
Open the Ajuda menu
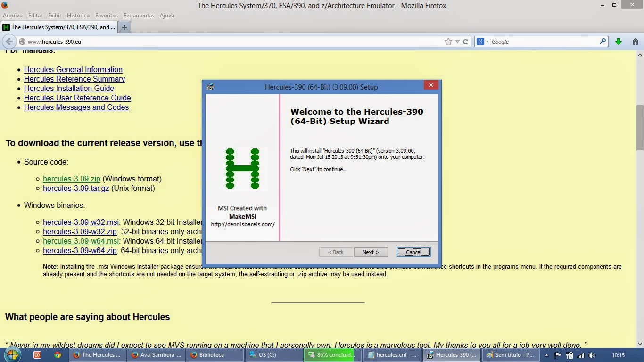(167, 16)
